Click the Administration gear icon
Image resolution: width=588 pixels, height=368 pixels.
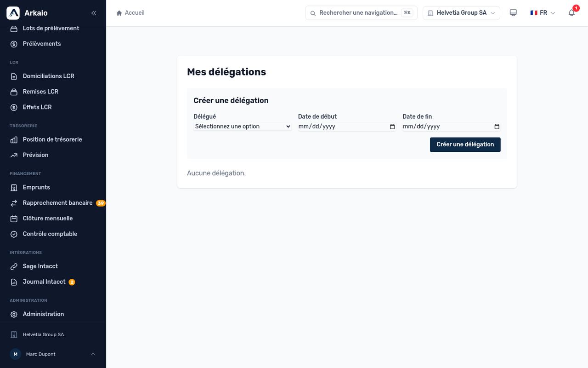tap(14, 314)
